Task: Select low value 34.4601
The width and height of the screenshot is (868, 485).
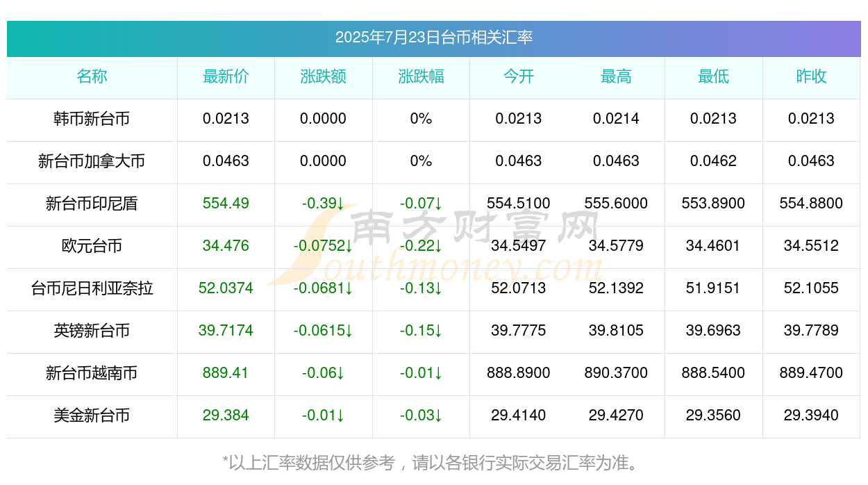Action: (x=713, y=246)
